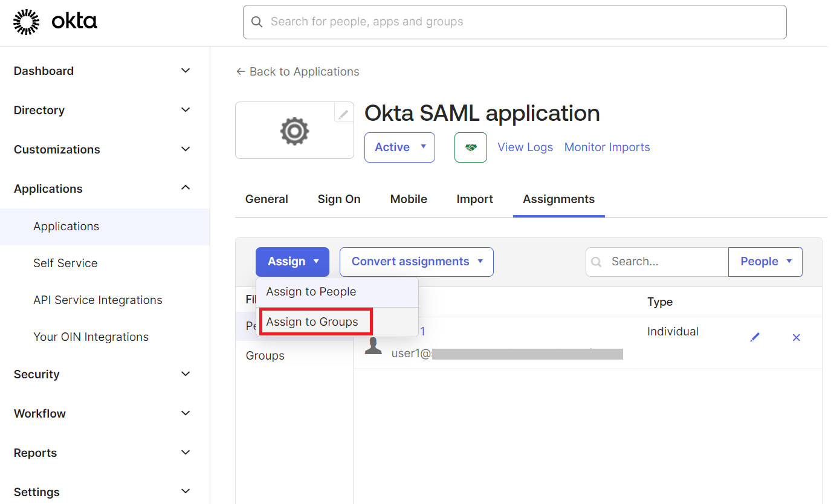
Task: Click the user avatar silhouette icon
Action: (x=373, y=346)
